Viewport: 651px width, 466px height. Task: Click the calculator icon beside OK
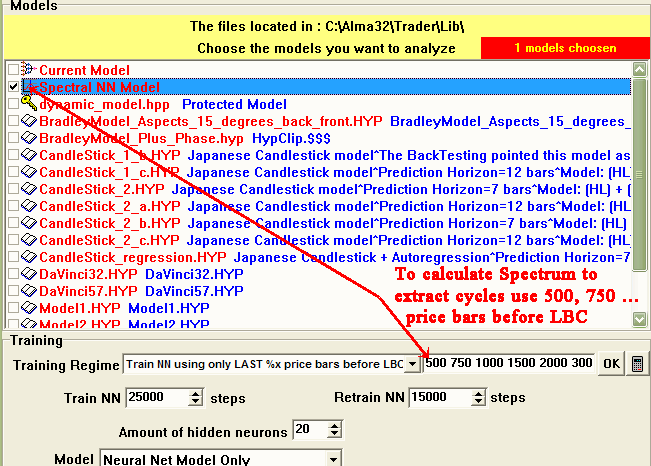(x=638, y=364)
